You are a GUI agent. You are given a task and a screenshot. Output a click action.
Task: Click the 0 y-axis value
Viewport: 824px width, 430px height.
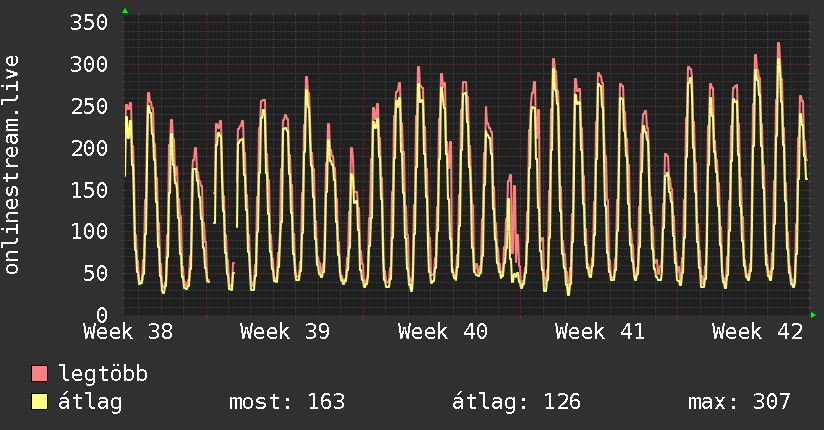click(x=102, y=315)
